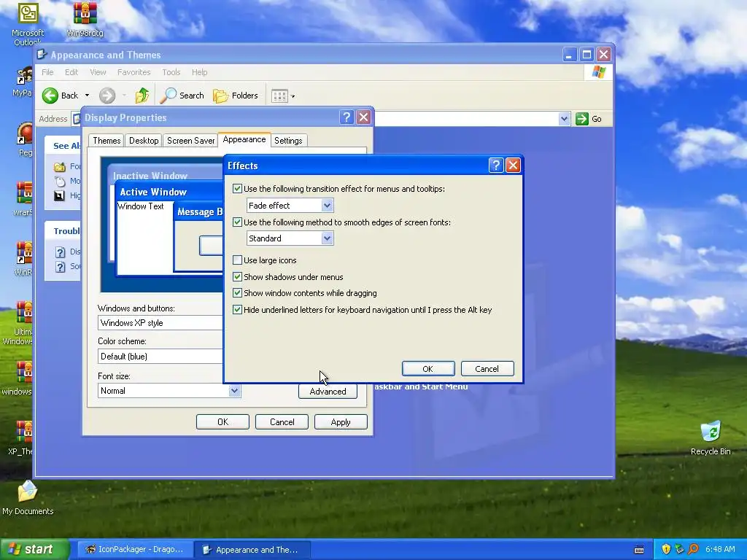
Task: Toggle the Folders pane button
Action: pyautogui.click(x=236, y=96)
